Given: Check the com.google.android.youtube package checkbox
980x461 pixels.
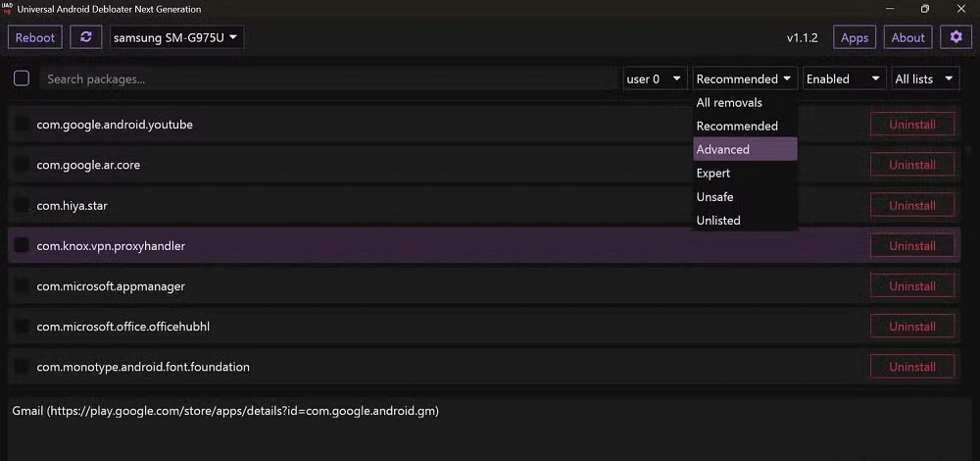Looking at the screenshot, I should 22,125.
